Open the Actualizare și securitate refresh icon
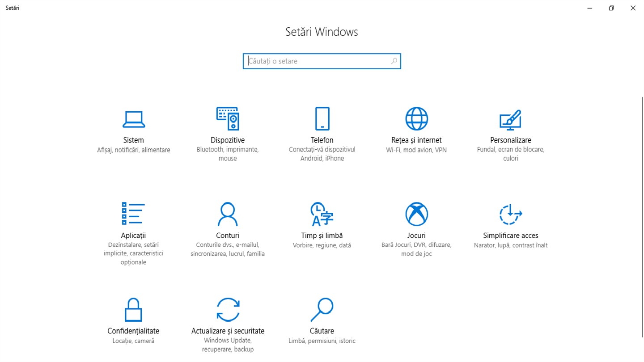Image resolution: width=644 pixels, height=362 pixels. tap(228, 310)
